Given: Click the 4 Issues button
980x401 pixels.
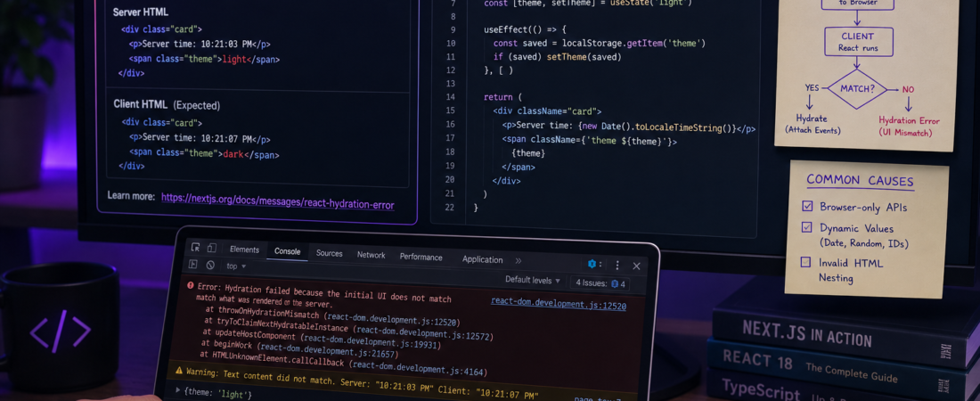Looking at the screenshot, I should [600, 283].
